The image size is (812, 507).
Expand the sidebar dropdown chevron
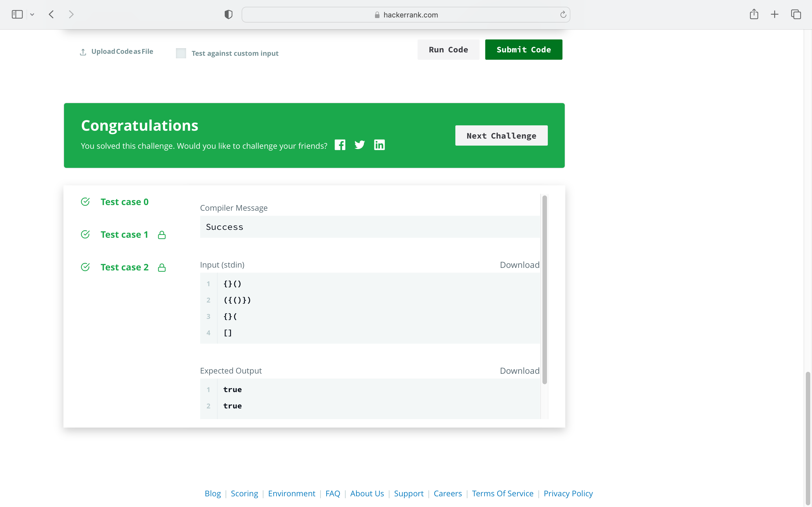pos(32,14)
